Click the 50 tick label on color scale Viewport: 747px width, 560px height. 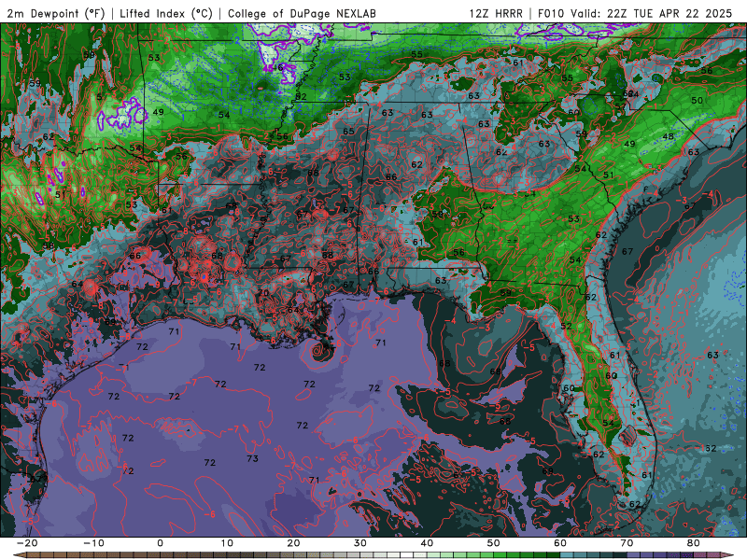point(494,543)
